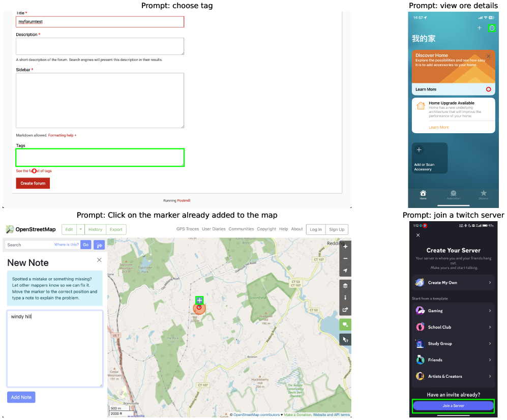
Task: Show my location on the map
Action: coord(345,271)
